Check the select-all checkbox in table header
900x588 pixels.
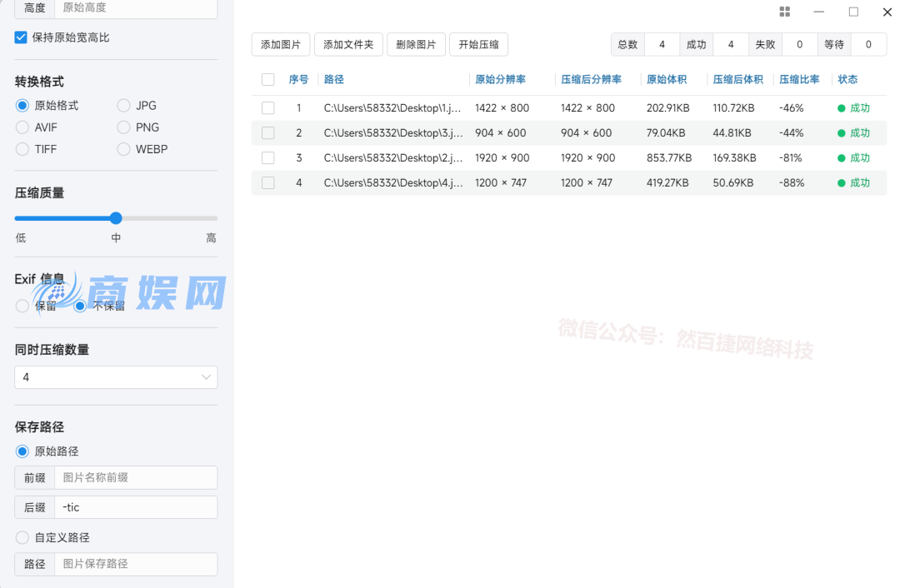268,79
